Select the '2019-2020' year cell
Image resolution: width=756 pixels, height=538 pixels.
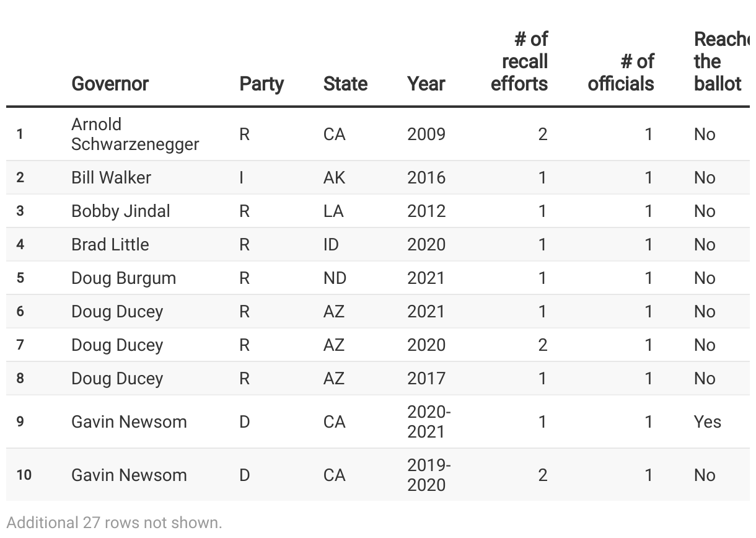(x=429, y=475)
